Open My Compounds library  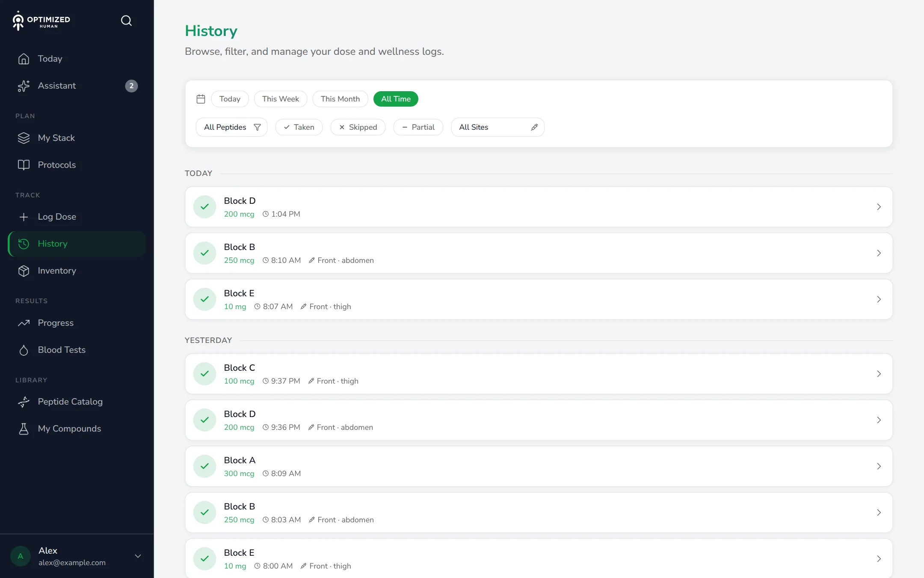77,429
